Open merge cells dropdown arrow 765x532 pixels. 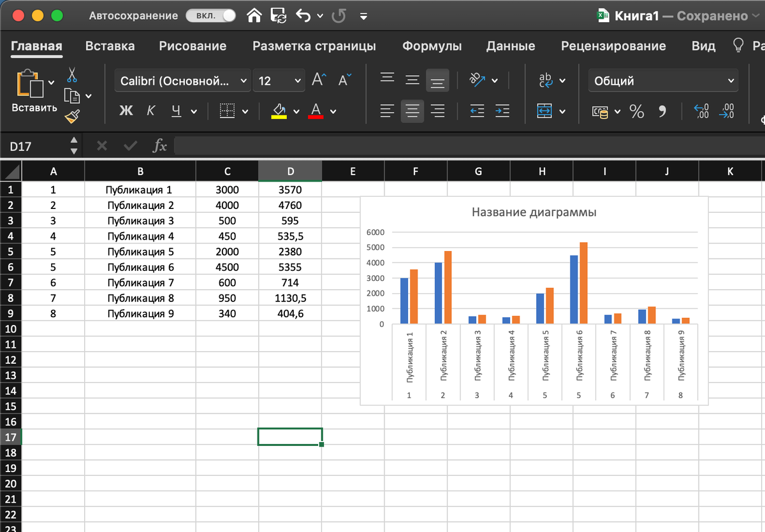click(562, 111)
